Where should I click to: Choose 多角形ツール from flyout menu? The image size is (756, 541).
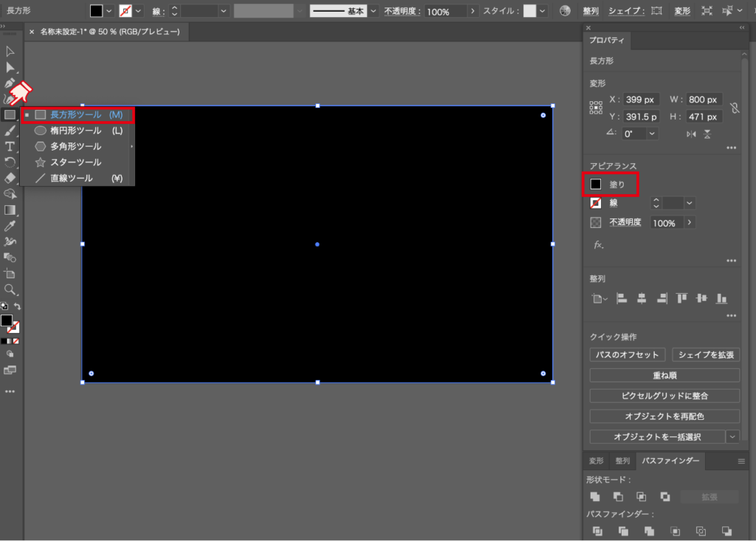click(78, 147)
